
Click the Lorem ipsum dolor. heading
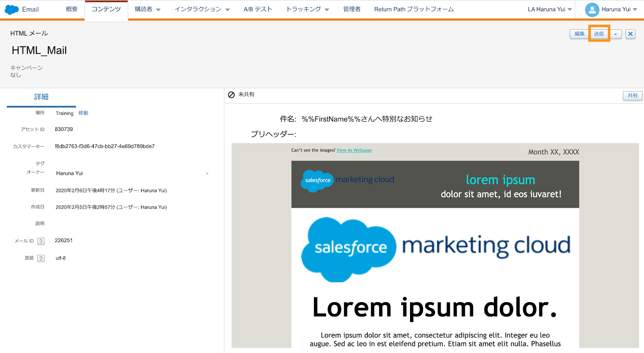click(x=435, y=307)
